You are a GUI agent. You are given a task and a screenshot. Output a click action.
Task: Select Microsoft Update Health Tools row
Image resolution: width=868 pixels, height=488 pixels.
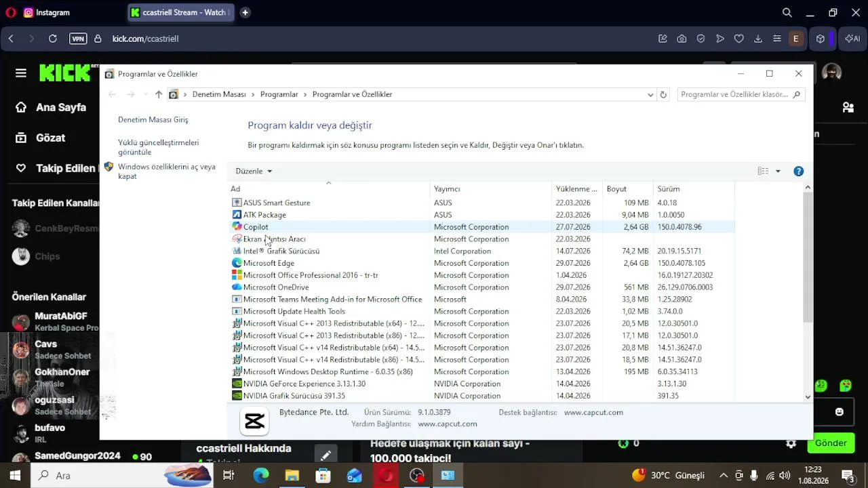point(481,312)
